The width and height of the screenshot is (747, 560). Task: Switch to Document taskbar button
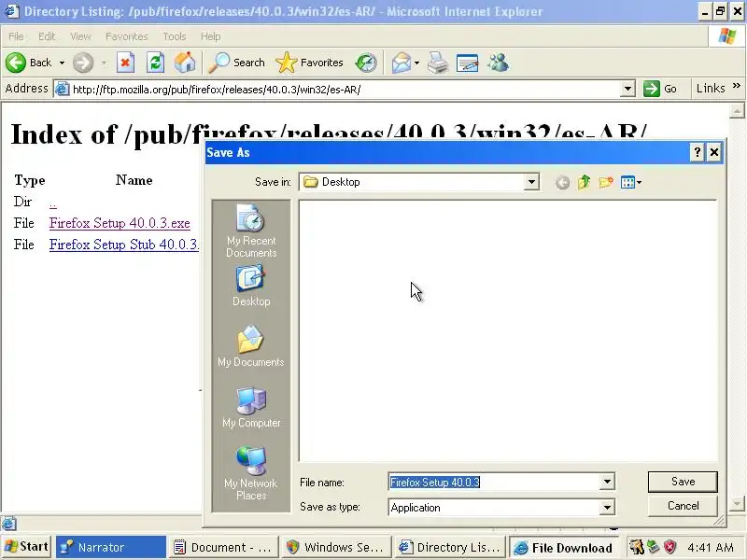tap(225, 547)
